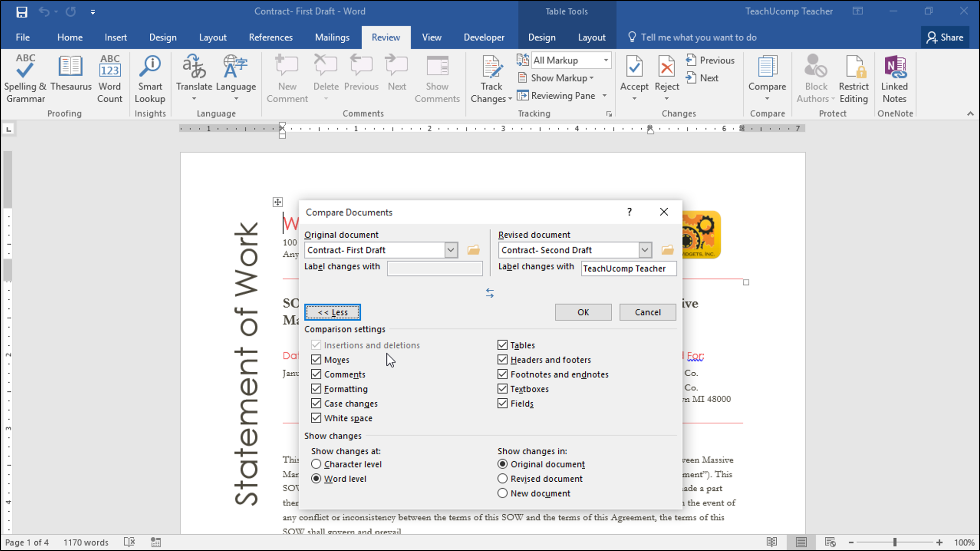The height and width of the screenshot is (551, 980).
Task: Browse for the revised document folder icon
Action: [667, 250]
